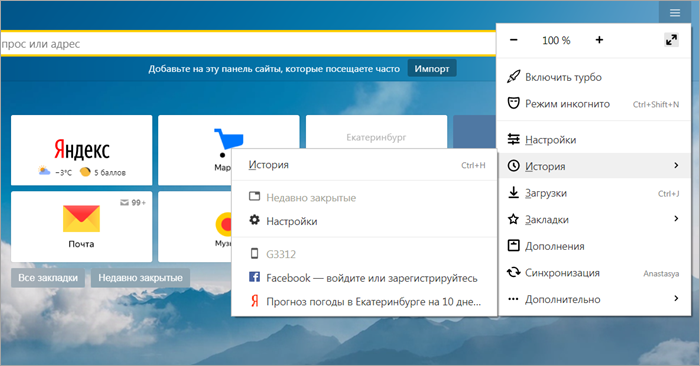Click the gear icon beside Настройки in submenu

(254, 220)
